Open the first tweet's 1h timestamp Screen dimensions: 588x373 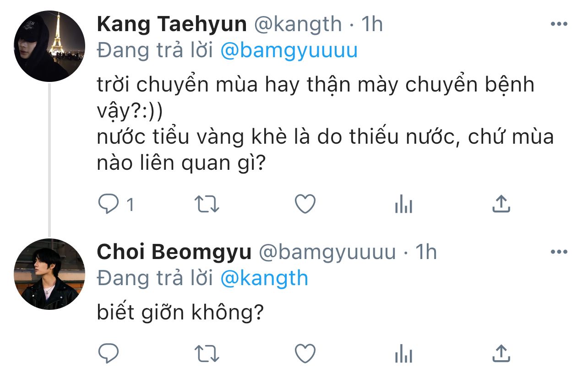click(372, 24)
